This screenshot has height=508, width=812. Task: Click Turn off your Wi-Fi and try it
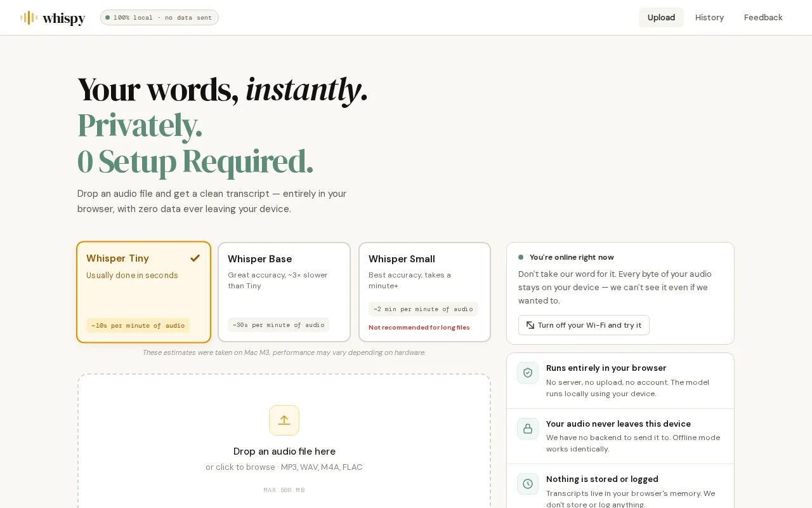click(584, 325)
